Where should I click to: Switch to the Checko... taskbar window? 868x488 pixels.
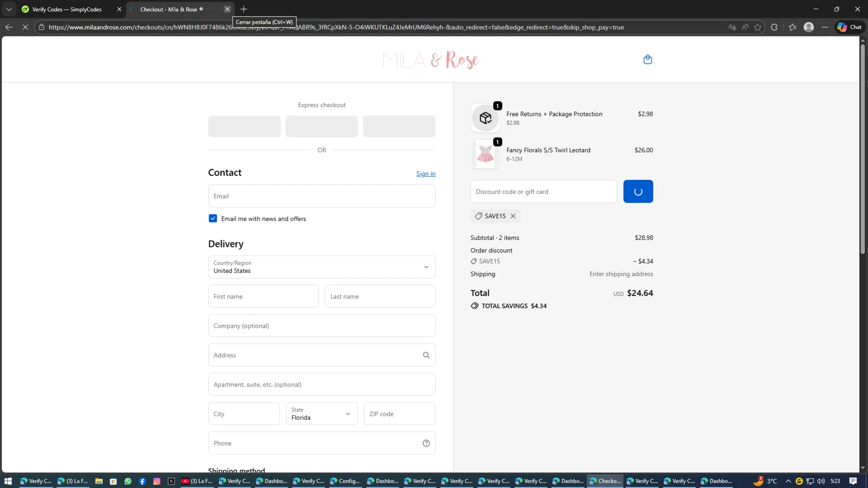605,481
